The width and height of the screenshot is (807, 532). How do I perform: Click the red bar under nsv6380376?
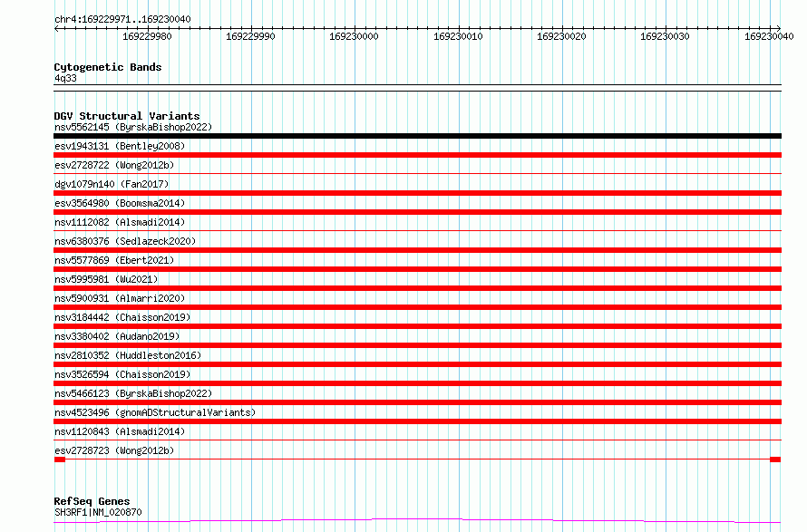(417, 250)
